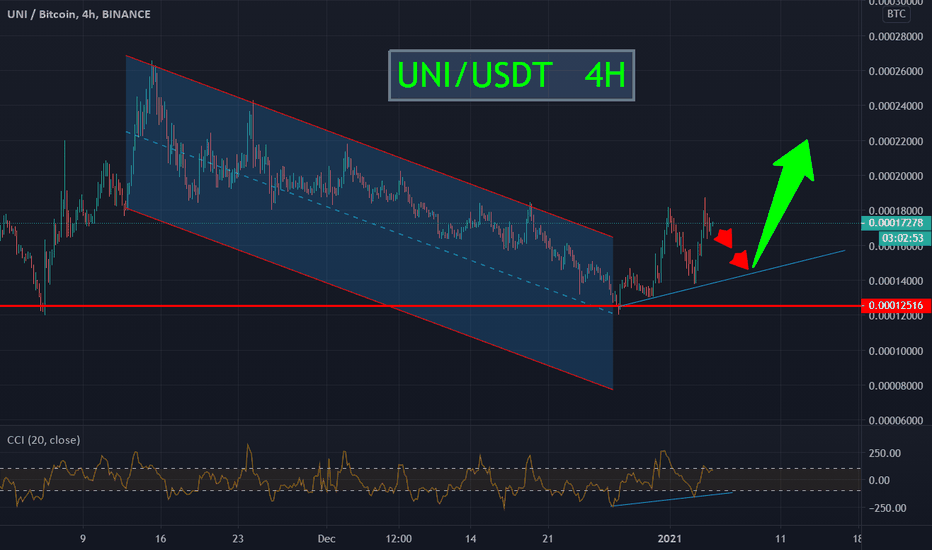Click the date label 23 on time axis
The height and width of the screenshot is (550, 932).
click(238, 539)
